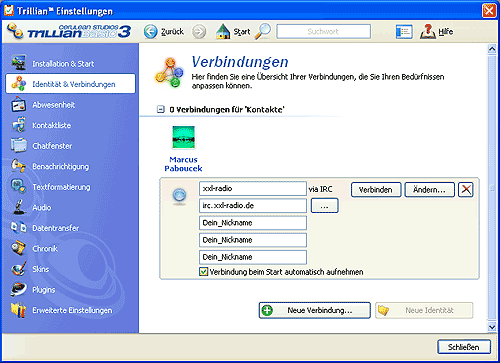
Task: Click the first Dein_Nickname field
Action: (253, 223)
